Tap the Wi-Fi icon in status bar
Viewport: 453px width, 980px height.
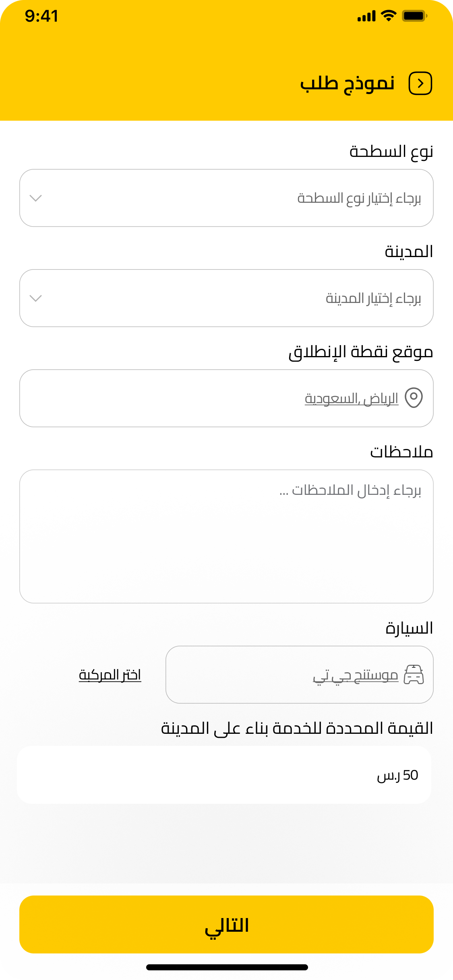(x=388, y=16)
